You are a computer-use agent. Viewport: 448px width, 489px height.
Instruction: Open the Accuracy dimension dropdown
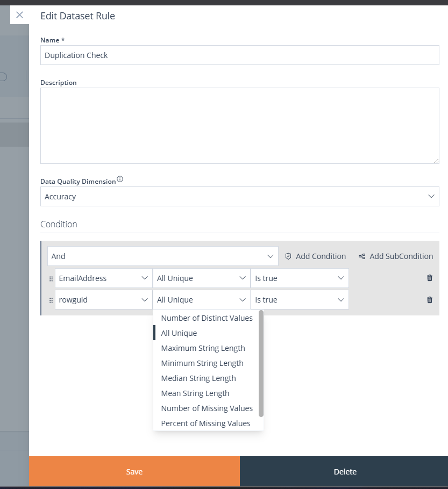pyautogui.click(x=239, y=197)
